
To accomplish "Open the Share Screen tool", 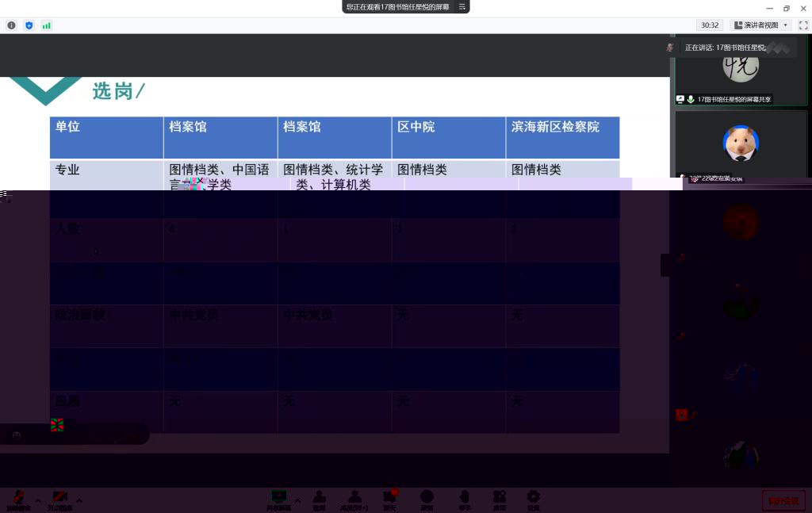I will tap(278, 499).
